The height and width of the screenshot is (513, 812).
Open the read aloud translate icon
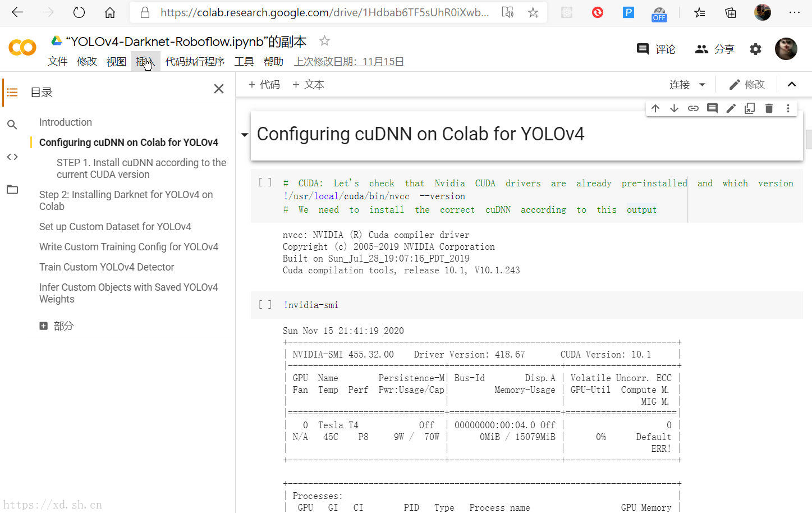[x=508, y=12]
